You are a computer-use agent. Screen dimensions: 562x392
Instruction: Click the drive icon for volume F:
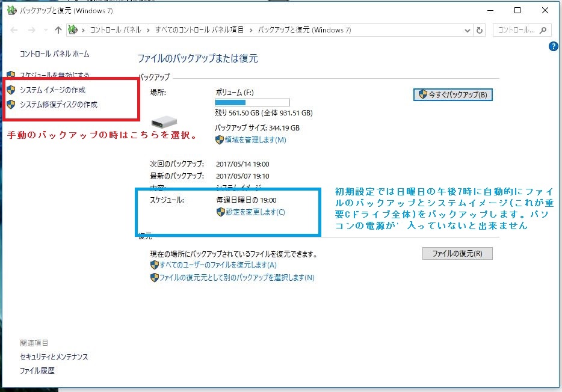tap(164, 123)
